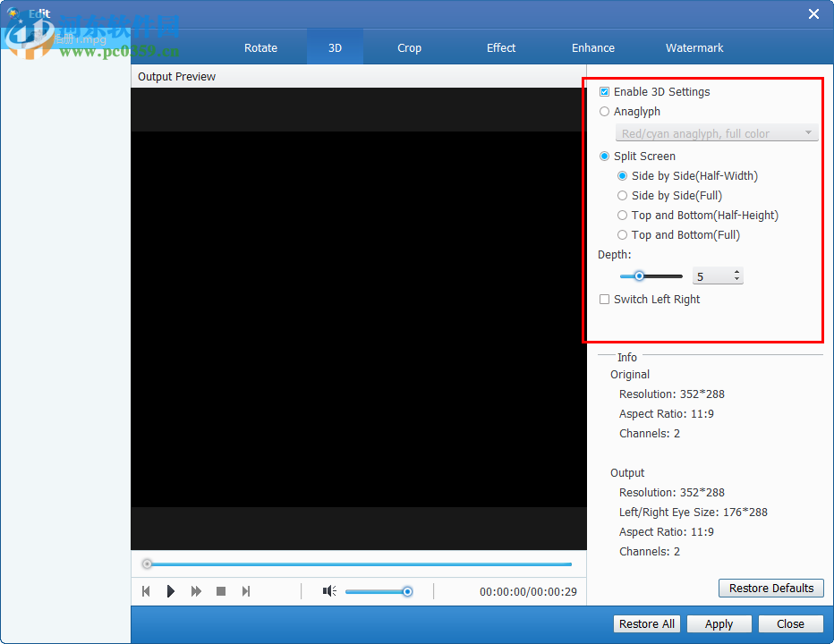Choose Top and Bottom(Full) option

623,235
